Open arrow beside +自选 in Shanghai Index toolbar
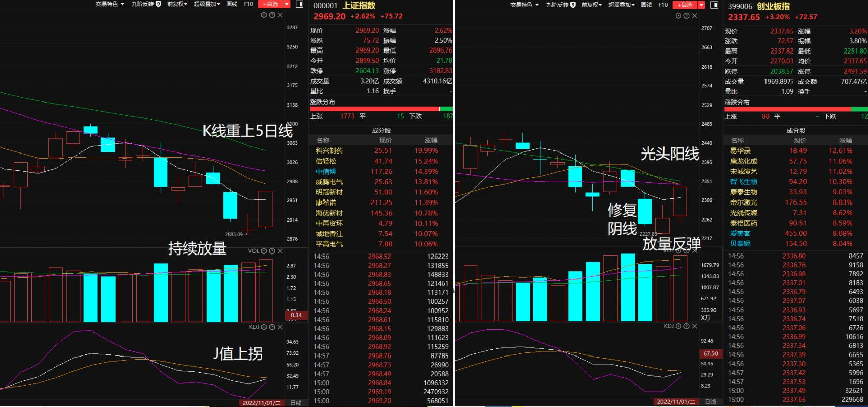Viewport: 868px width, 407px height. 287,4
